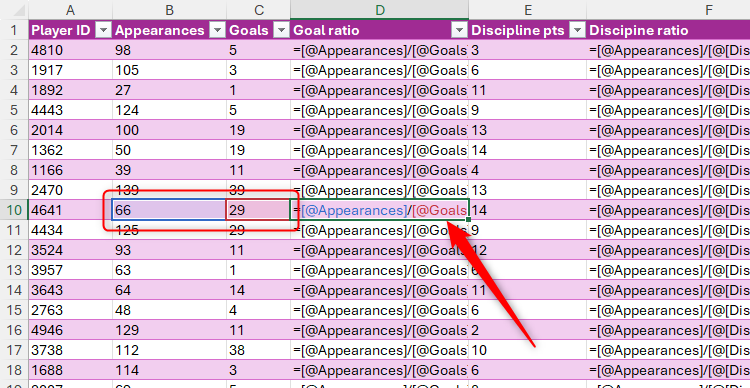Select Player ID cell 3524

(70, 250)
